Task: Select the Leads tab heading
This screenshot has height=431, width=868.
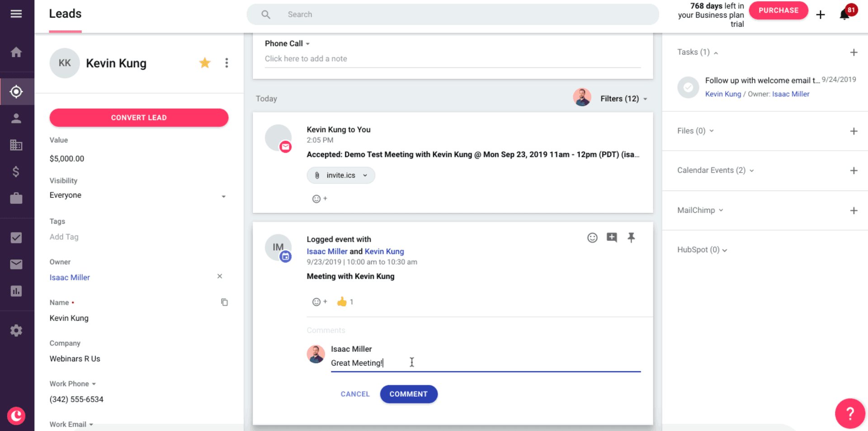Action: 65,14
